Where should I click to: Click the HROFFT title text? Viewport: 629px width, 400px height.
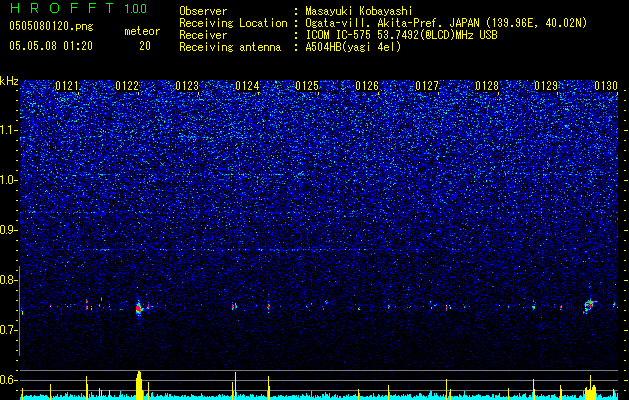click(x=62, y=8)
